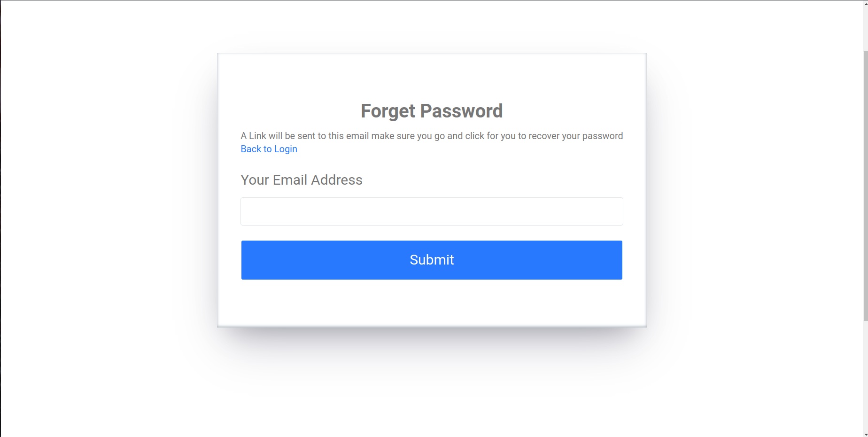Click empty card space above Forget Password heading

(x=431, y=75)
